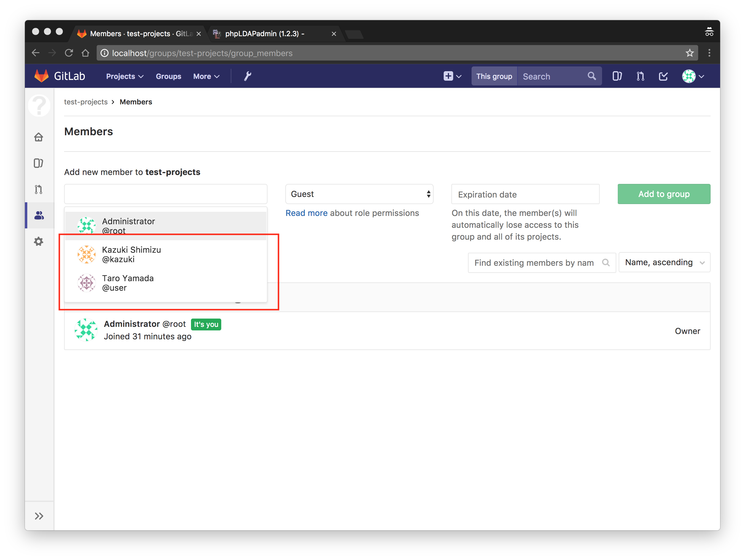Screen dimensions: 745x560
Task: Click the Expiration date field
Action: click(525, 194)
